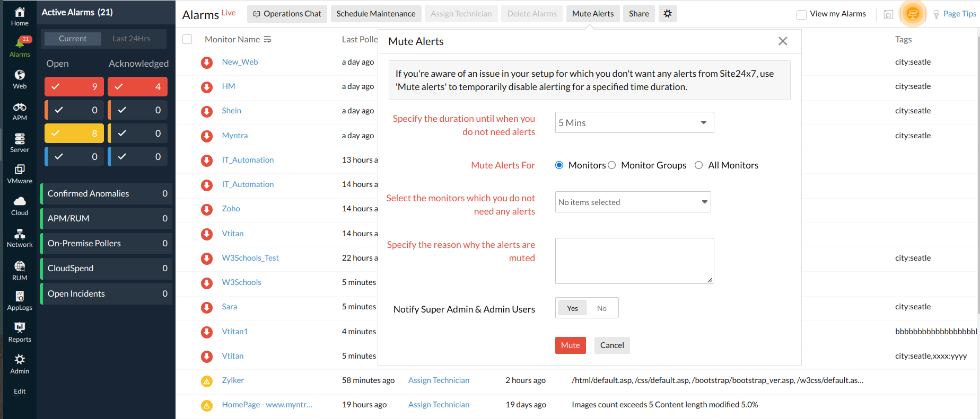Click the gear settings icon beside Share
The width and height of the screenshot is (980, 419).
pyautogui.click(x=668, y=14)
